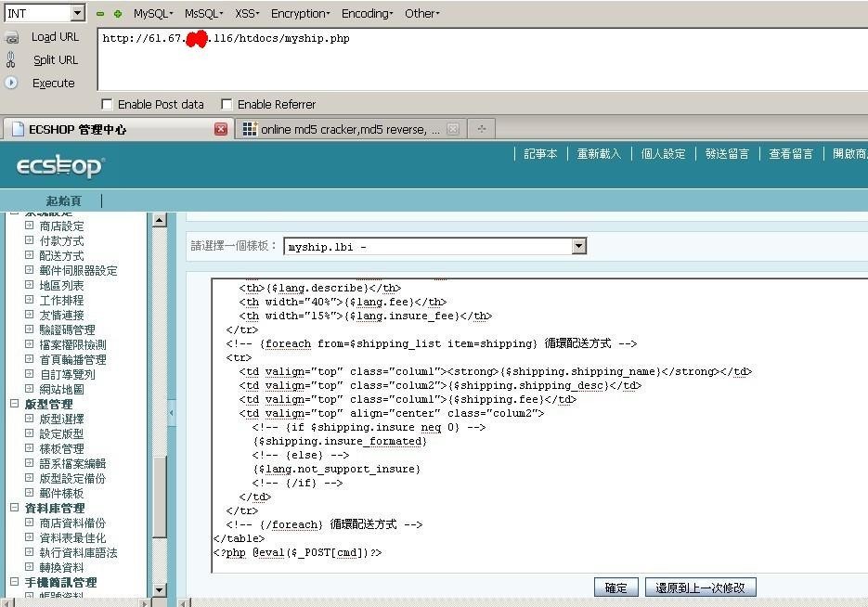868x607 pixels.
Task: Switch to online md5 cracker tab
Action: tap(350, 130)
